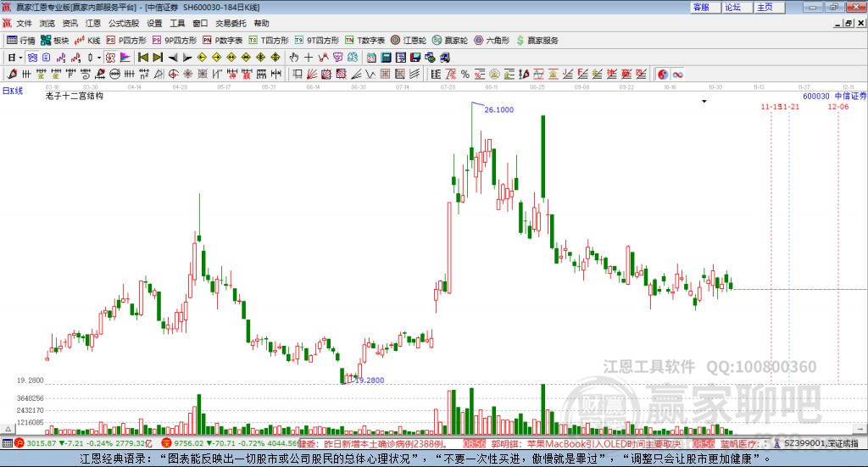
Task: Click the black right arrow navigation icon
Action: [x=187, y=58]
